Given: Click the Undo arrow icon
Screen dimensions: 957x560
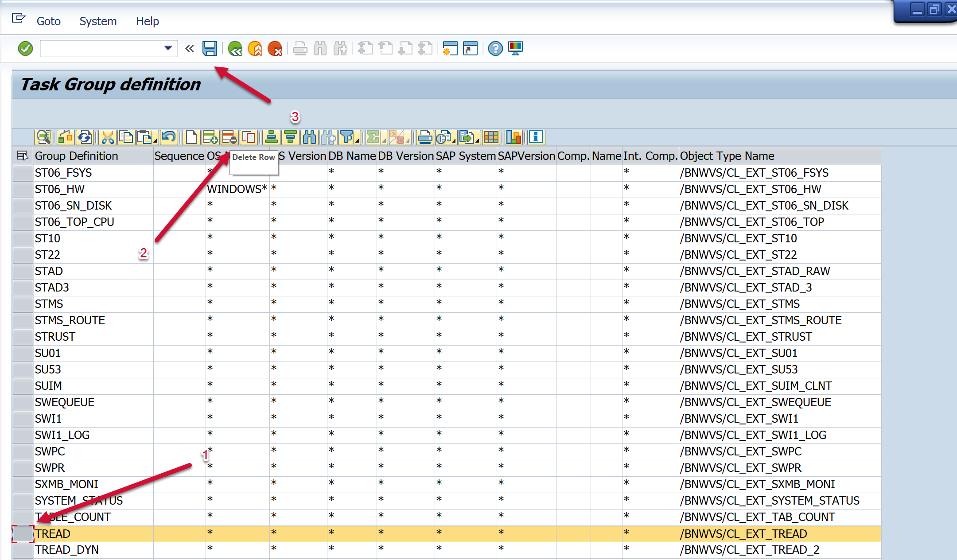Looking at the screenshot, I should pos(169,138).
